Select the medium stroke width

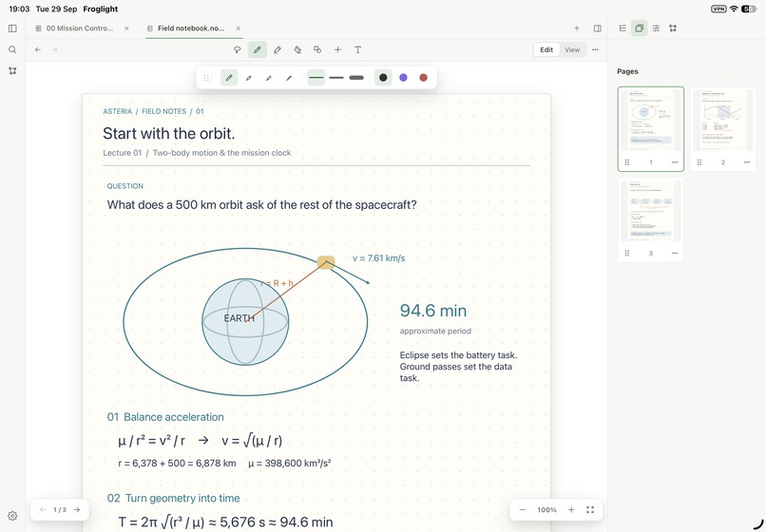tap(336, 78)
